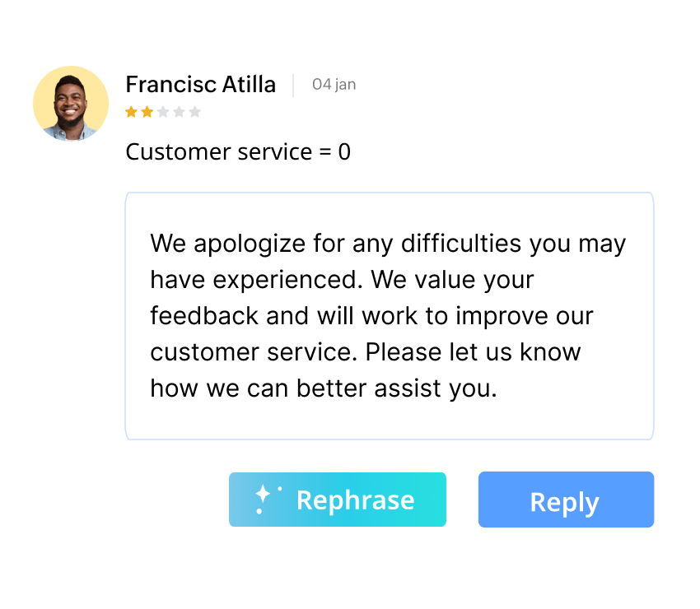The image size is (700, 609).
Task: Select the fourth grey rating star
Action: tap(179, 112)
